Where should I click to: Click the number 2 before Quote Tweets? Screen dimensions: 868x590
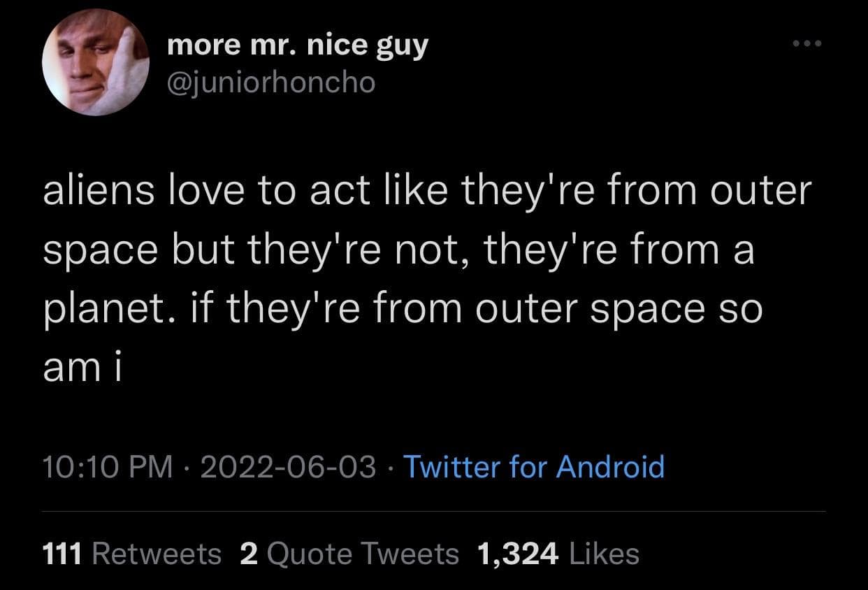pos(249,554)
